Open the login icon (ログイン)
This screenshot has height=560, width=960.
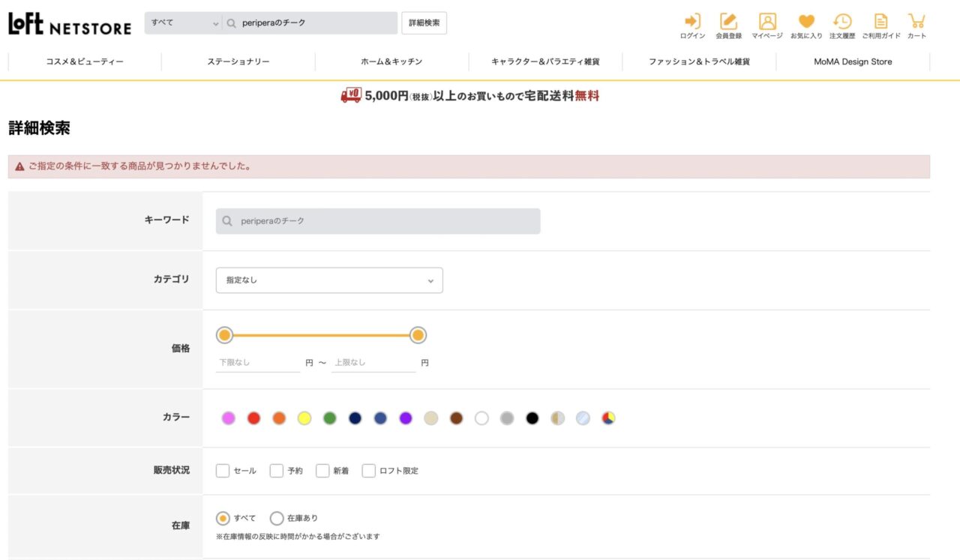tap(692, 26)
